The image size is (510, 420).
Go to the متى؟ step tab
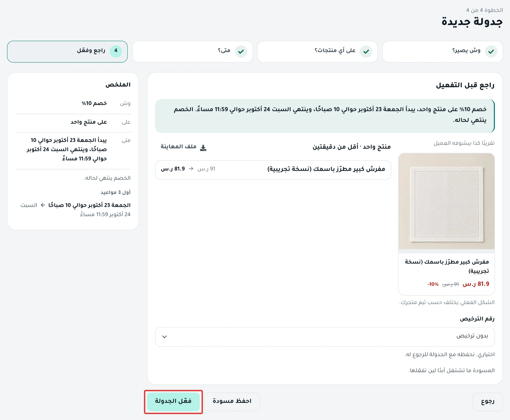pyautogui.click(x=192, y=52)
